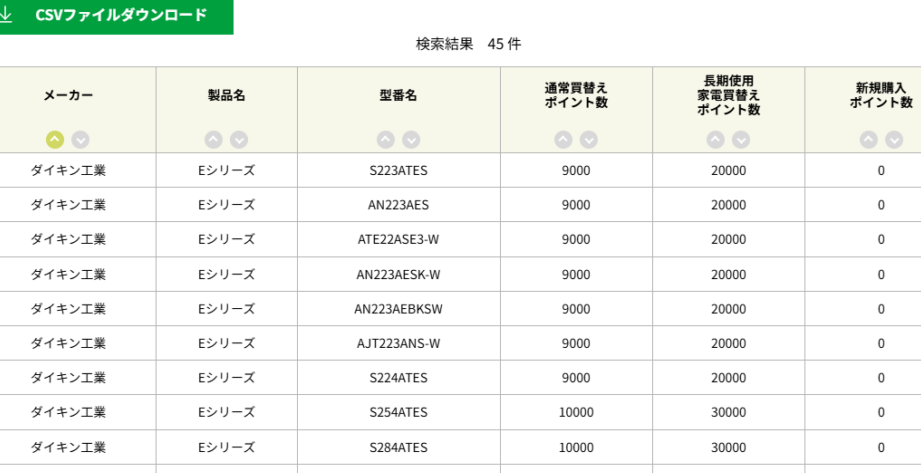This screenshot has width=921, height=473.
Task: Sort 通常買替えポイント数 descending
Action: [x=589, y=140]
